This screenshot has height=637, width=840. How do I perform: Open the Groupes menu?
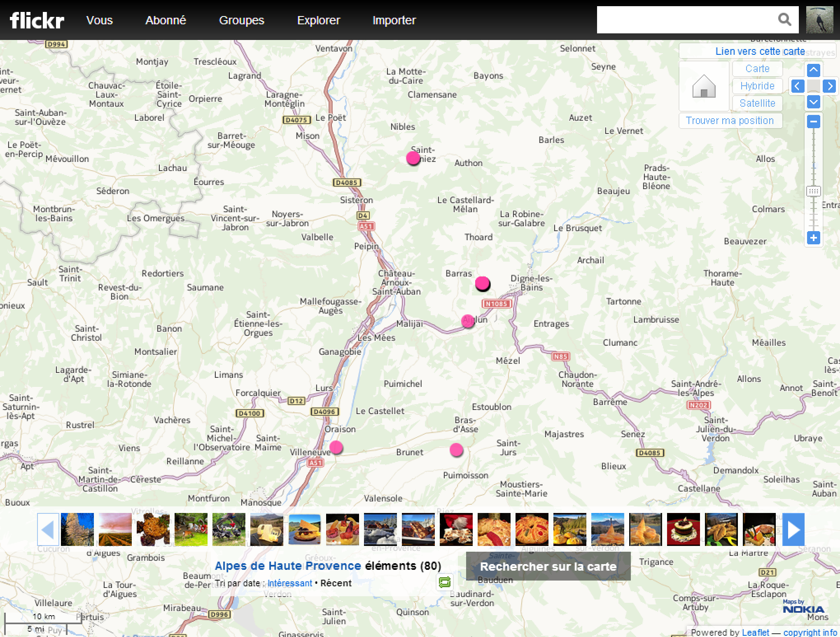pyautogui.click(x=241, y=20)
